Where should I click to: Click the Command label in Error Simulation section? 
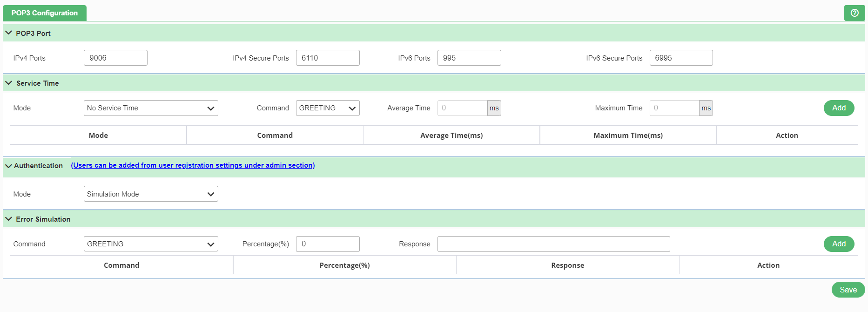[x=29, y=244]
